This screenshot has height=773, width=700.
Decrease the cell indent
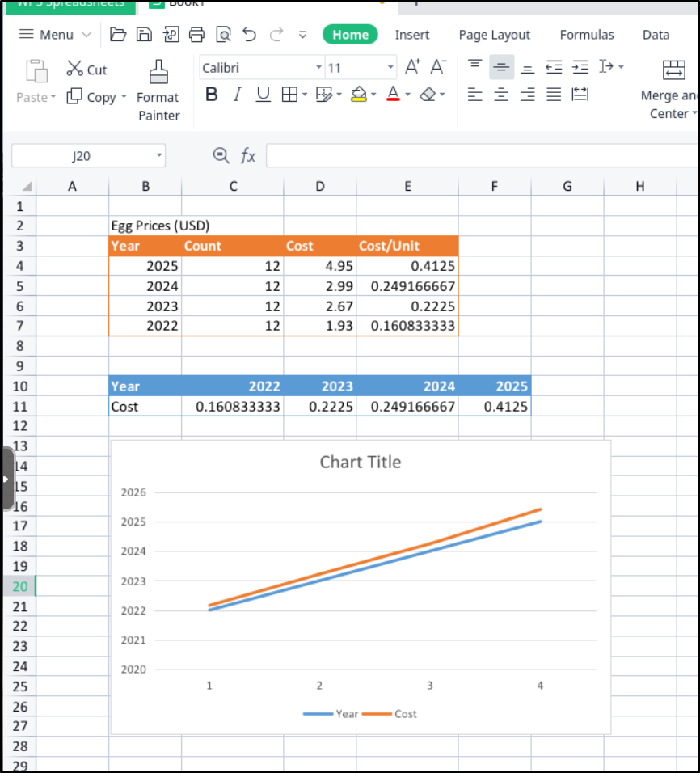tap(554, 66)
